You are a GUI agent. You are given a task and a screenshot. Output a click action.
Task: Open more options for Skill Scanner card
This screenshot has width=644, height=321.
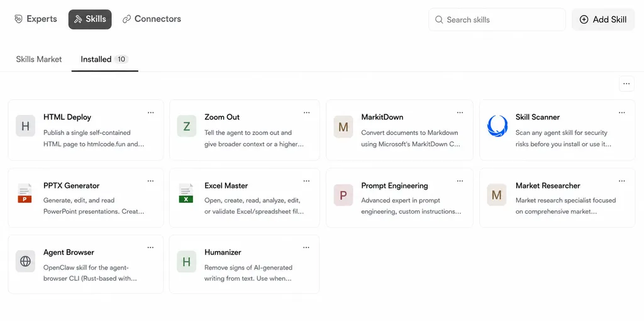click(x=622, y=112)
